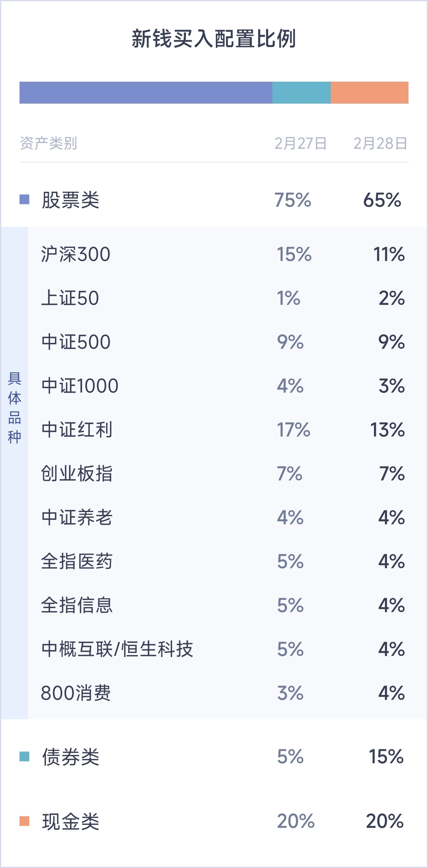The image size is (428, 868).
Task: Select the orange cash segment of the allocation bar
Action: pos(369,93)
